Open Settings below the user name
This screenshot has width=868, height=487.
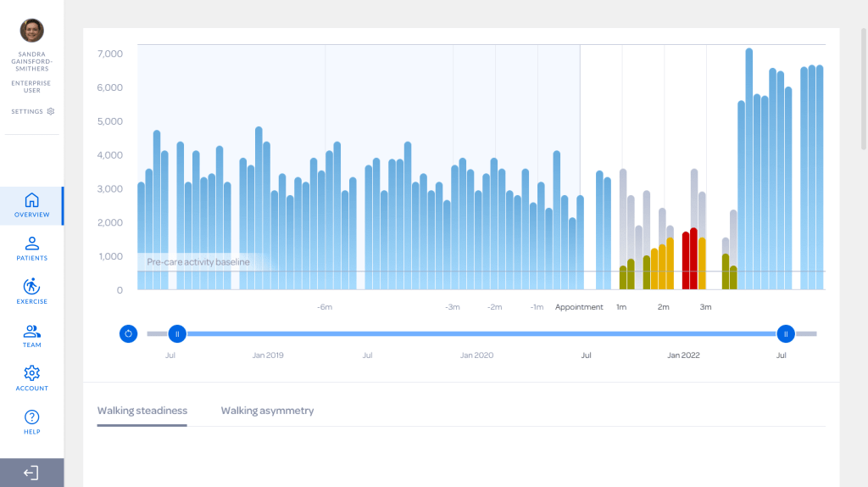pos(32,111)
